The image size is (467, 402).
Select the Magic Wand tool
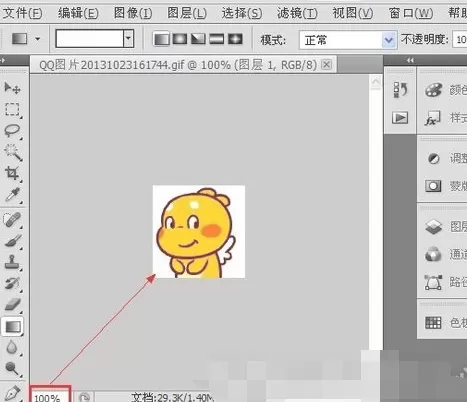(x=13, y=152)
